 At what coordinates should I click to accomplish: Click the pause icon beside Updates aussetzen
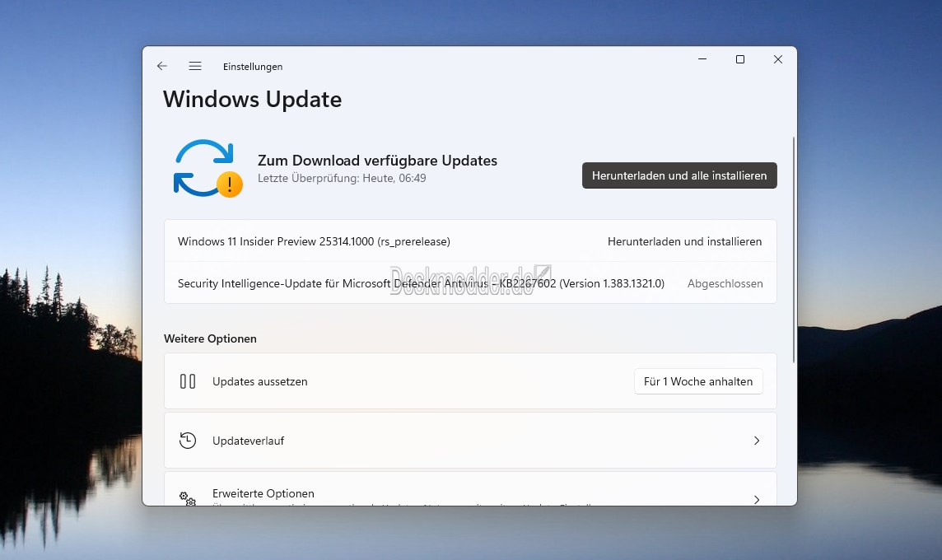pyautogui.click(x=188, y=381)
